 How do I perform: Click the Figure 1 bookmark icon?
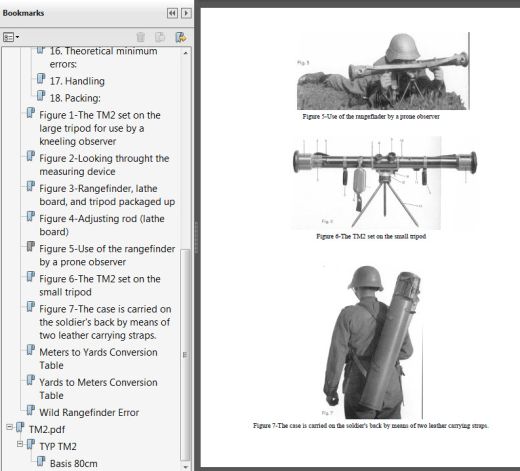tap(30, 113)
